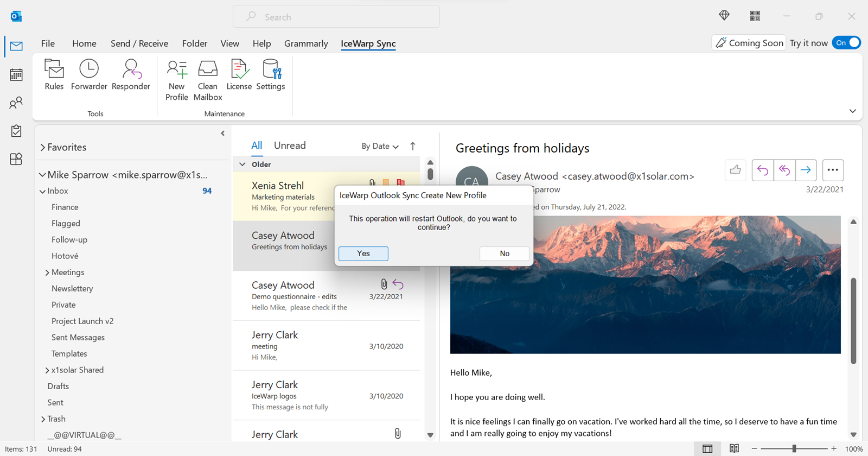Open More Apps in the sidebar
The height and width of the screenshot is (456, 868).
click(16, 159)
